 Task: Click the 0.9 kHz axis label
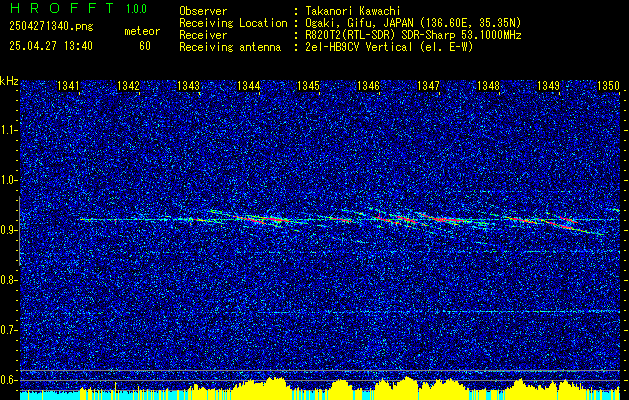pos(9,230)
